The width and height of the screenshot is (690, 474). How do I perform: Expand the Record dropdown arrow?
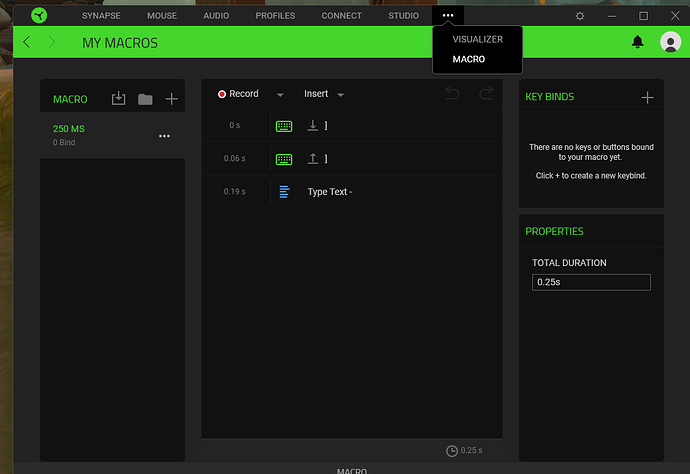coord(280,95)
